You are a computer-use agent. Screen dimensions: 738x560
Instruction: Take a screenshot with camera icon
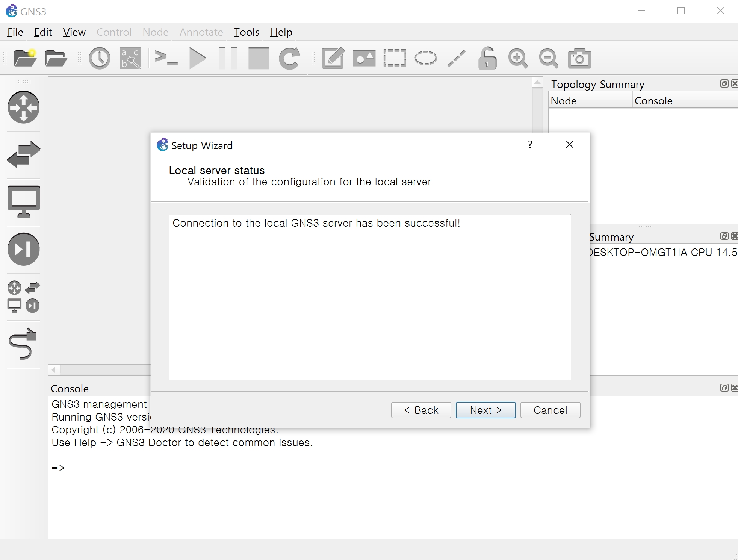point(579,58)
